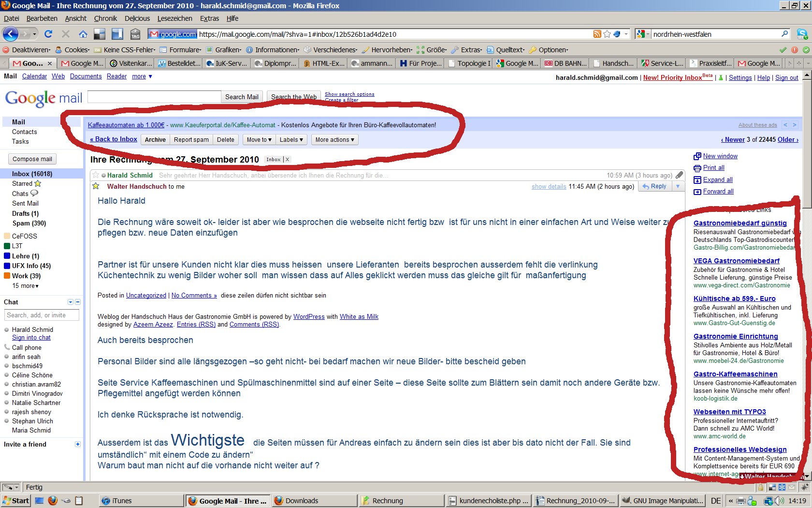This screenshot has width=812, height=508.
Task: Switch to the DB BAHN browser tab
Action: (565, 63)
